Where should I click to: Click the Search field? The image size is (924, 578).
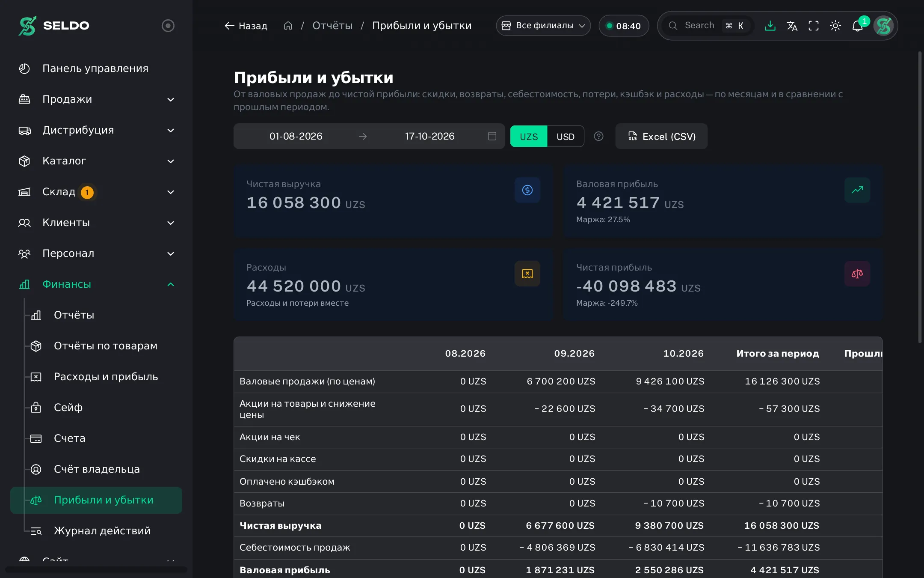(x=708, y=26)
